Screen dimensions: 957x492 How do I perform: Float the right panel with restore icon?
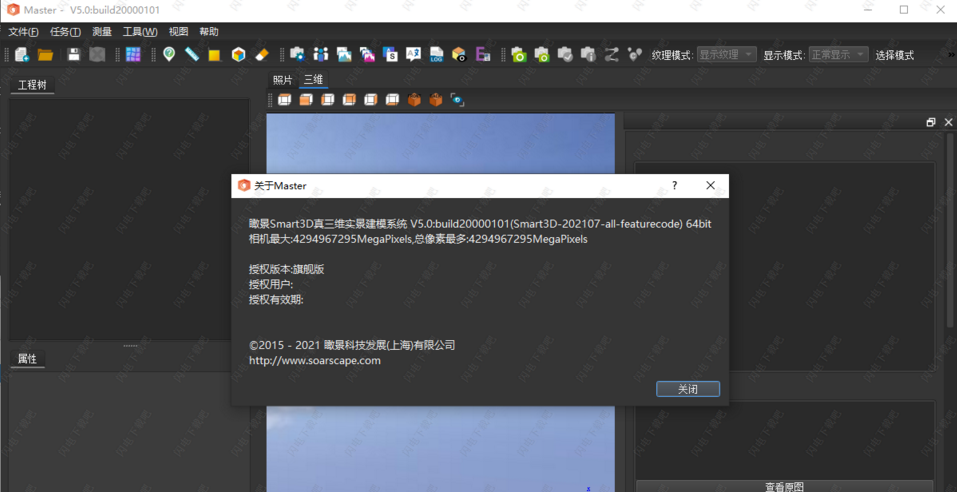point(931,122)
